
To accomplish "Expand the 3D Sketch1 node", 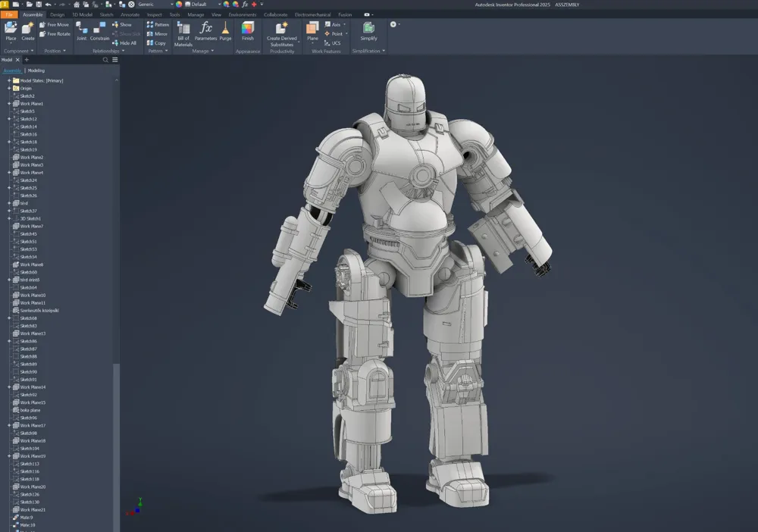I will (8, 218).
